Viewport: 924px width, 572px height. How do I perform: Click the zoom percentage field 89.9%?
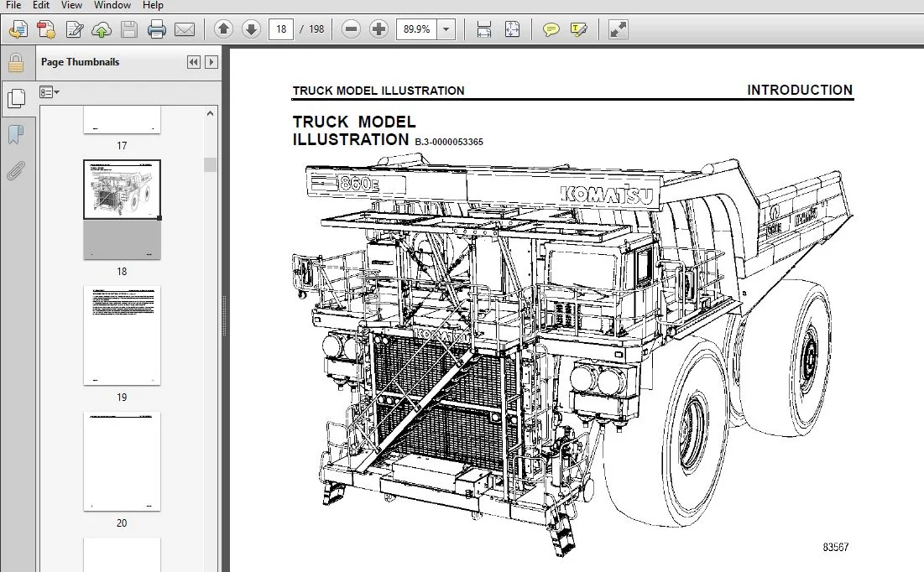416,29
